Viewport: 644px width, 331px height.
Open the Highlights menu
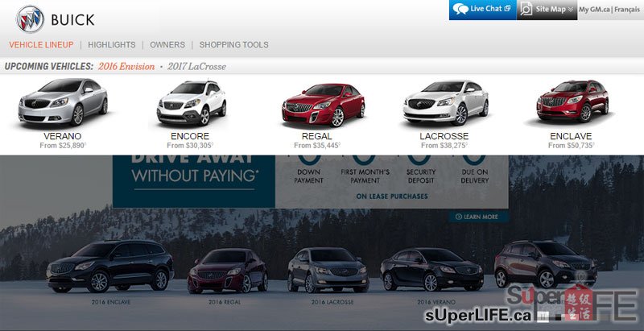pyautogui.click(x=111, y=45)
